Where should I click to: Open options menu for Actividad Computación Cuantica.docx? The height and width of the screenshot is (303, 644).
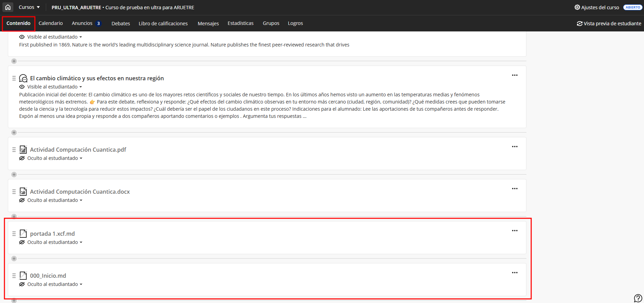[514, 189]
